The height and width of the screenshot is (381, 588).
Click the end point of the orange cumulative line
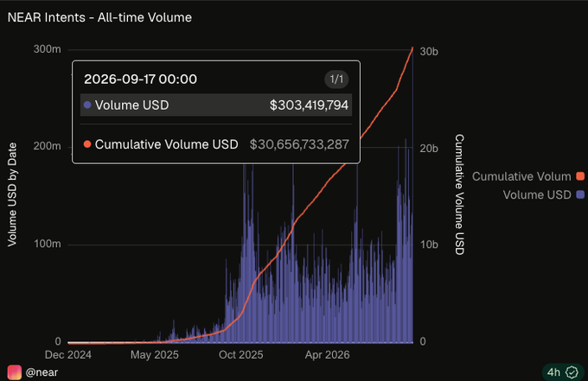(412, 48)
